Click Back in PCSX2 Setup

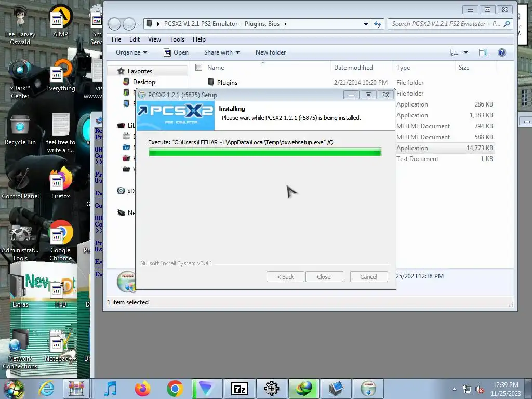pos(286,277)
